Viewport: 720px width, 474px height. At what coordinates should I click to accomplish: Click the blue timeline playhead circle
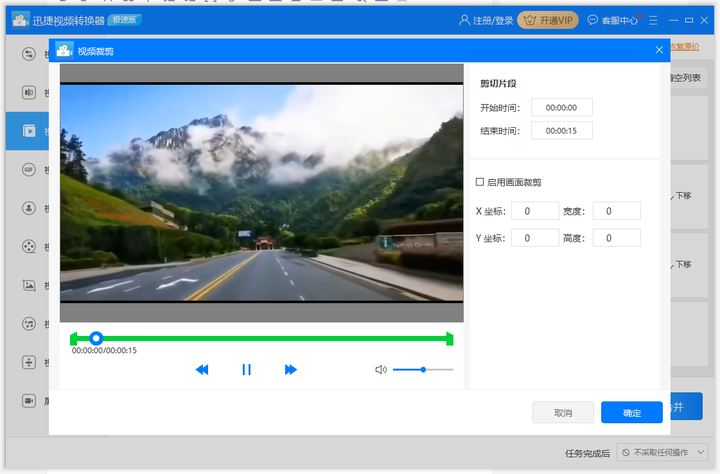click(x=96, y=339)
